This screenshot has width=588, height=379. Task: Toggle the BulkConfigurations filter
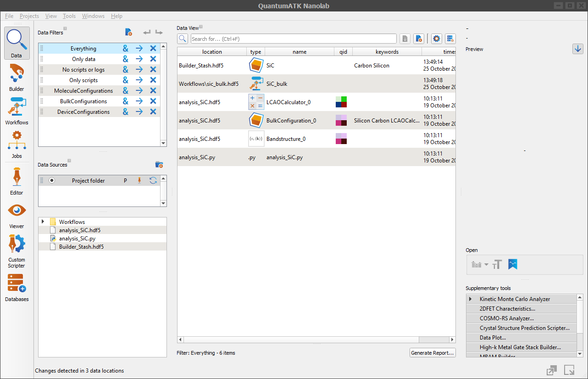pos(83,101)
